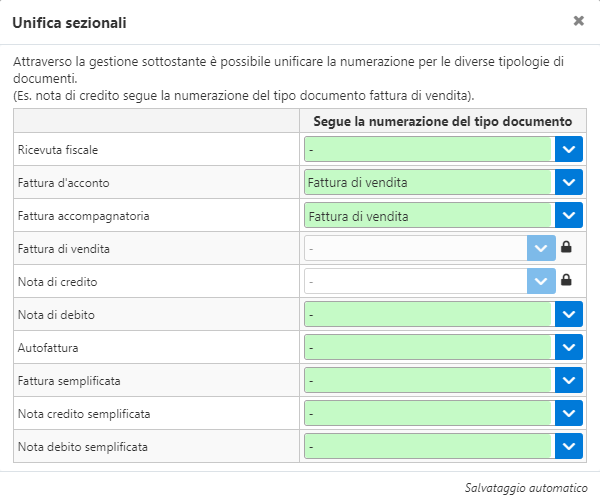
Task: Click Fattura di vendita value in Fattura accompagnatoria row
Action: [358, 217]
